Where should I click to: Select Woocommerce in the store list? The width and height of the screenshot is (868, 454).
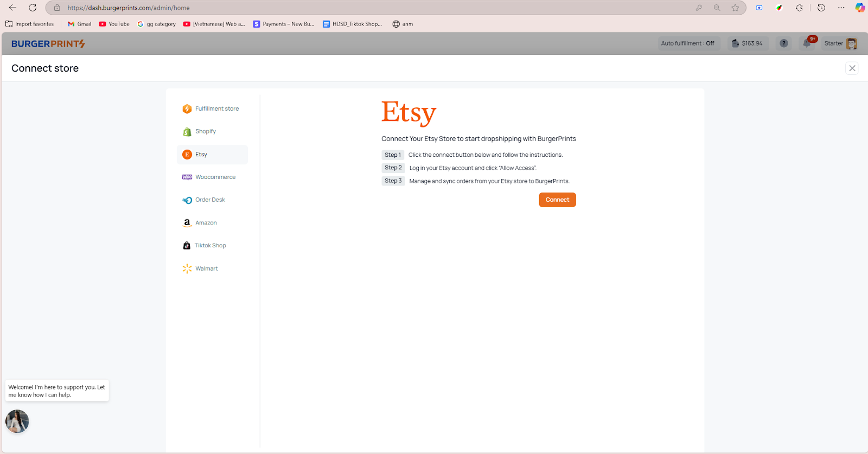[x=212, y=177]
